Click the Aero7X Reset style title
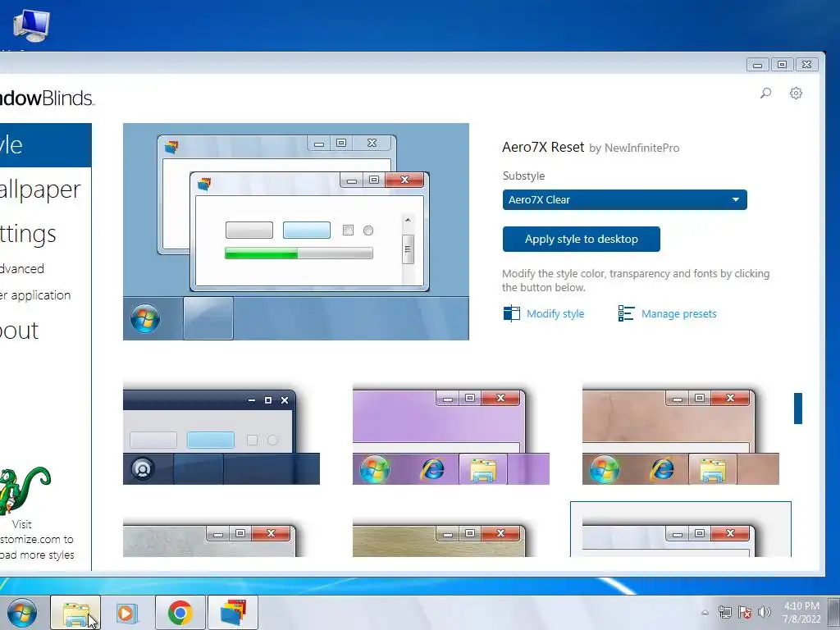Image resolution: width=840 pixels, height=630 pixels. [543, 148]
